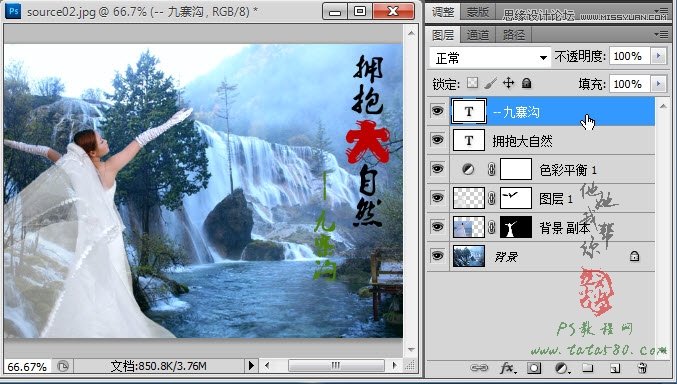Viewport: 677px width, 384px height.
Task: Toggle visibility of 色彩平衡 1 layer
Action: pyautogui.click(x=437, y=168)
